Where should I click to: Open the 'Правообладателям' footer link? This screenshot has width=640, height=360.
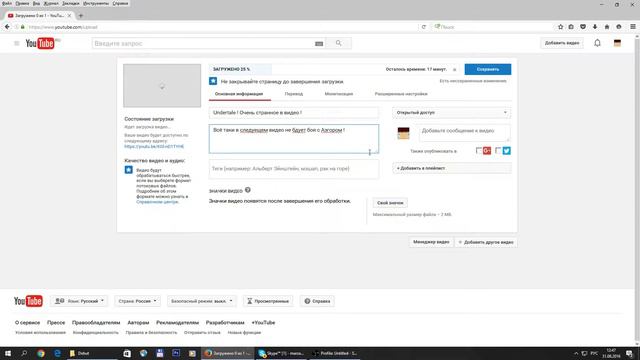(96, 322)
